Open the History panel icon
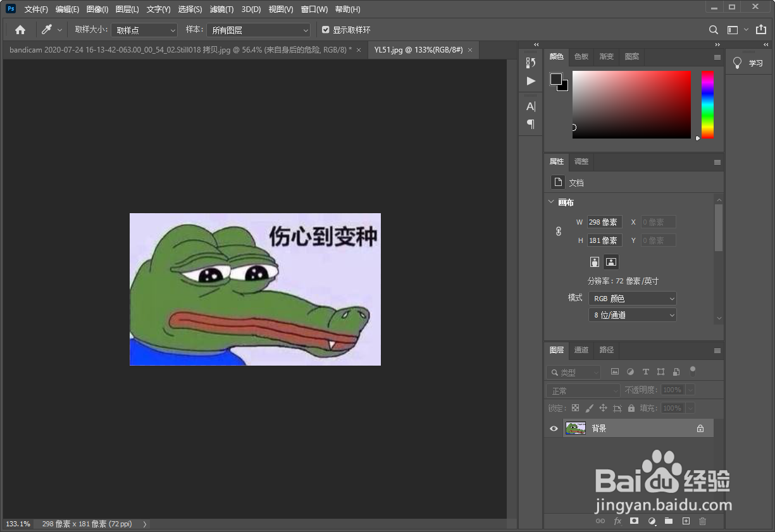This screenshot has height=532, width=775. 531,62
